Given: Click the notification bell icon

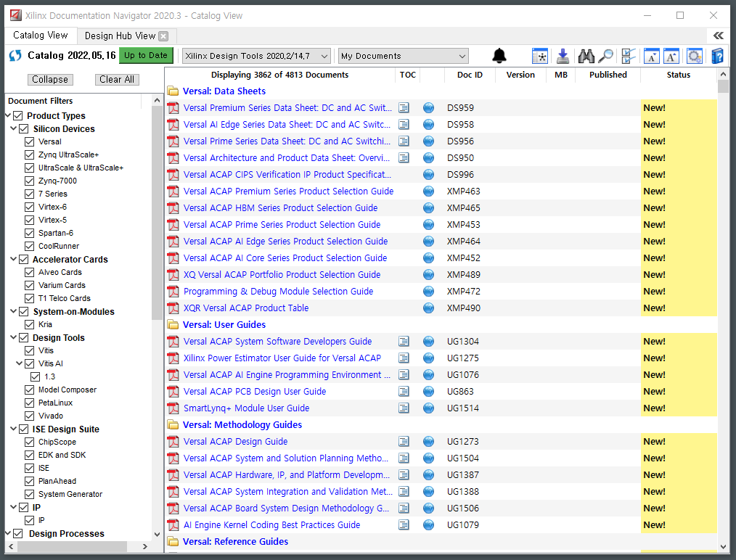Looking at the screenshot, I should 499,56.
